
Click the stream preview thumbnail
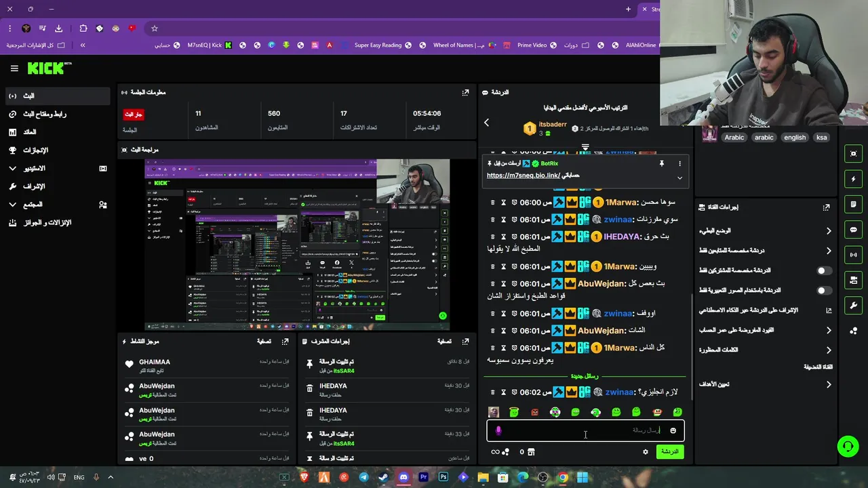297,245
